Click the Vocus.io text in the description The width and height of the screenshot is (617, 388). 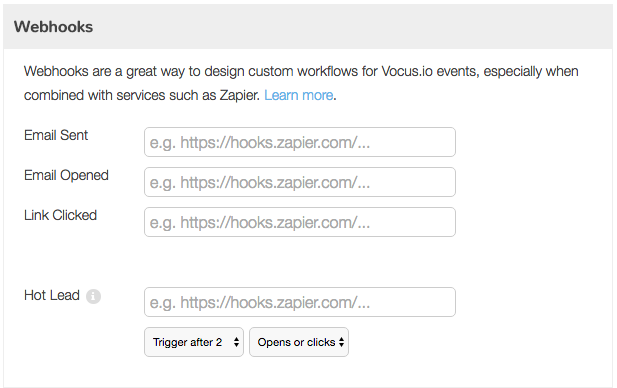407,72
